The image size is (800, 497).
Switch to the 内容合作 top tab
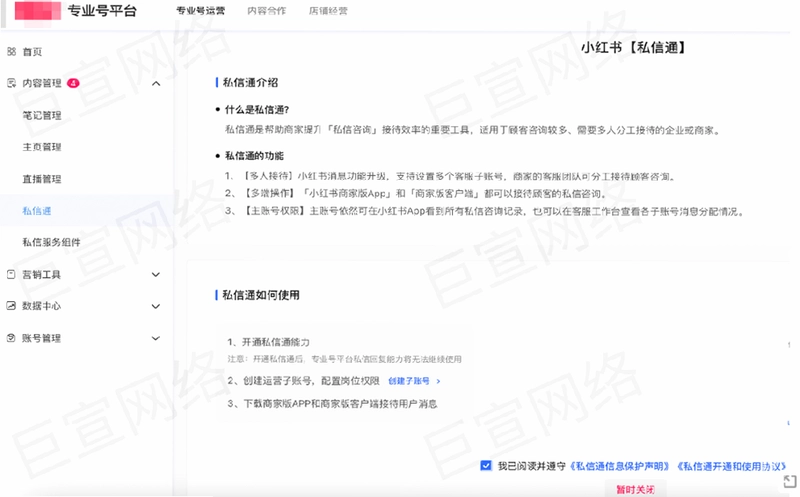(267, 11)
